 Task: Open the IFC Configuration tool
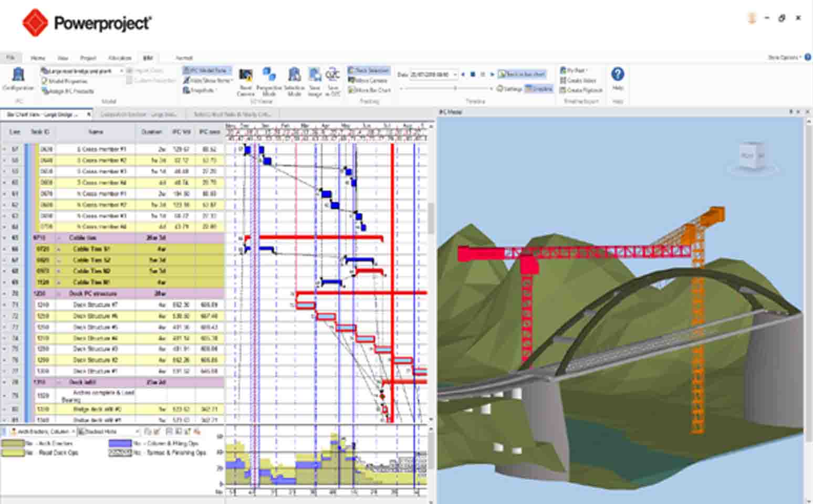tap(18, 79)
